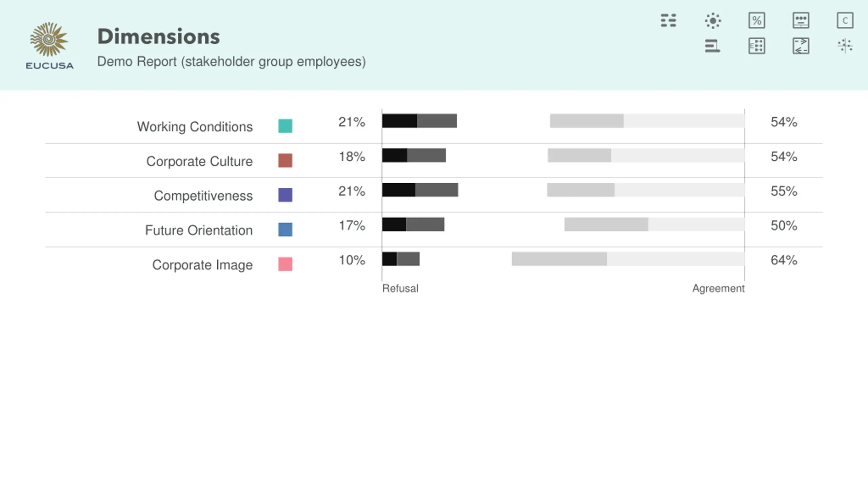Image resolution: width=868 pixels, height=488 pixels.
Task: Click the opposing arrows comparison icon
Action: coord(801,46)
